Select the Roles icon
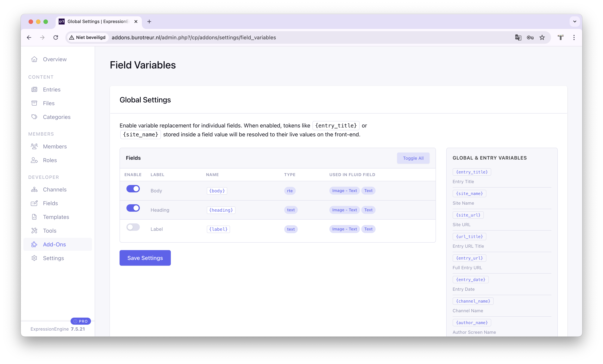 click(x=34, y=160)
